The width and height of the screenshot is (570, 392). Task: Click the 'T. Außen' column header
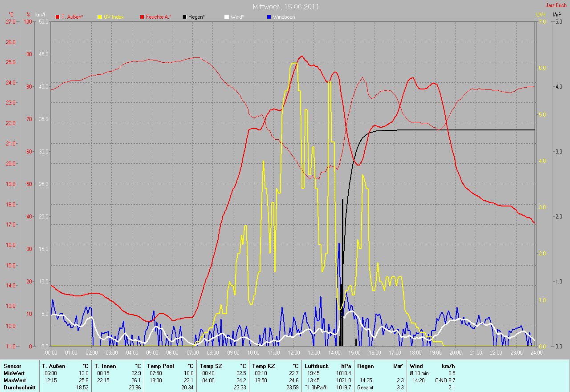tap(54, 366)
